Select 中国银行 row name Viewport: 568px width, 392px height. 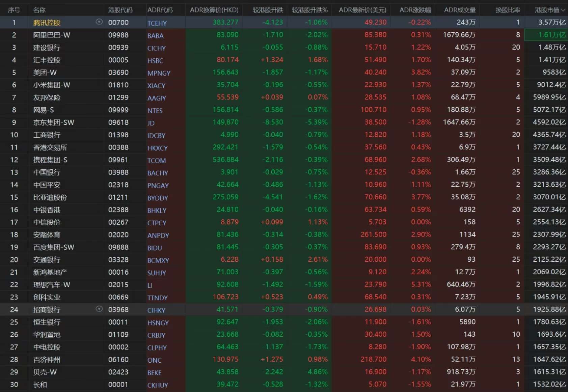pyautogui.click(x=47, y=172)
